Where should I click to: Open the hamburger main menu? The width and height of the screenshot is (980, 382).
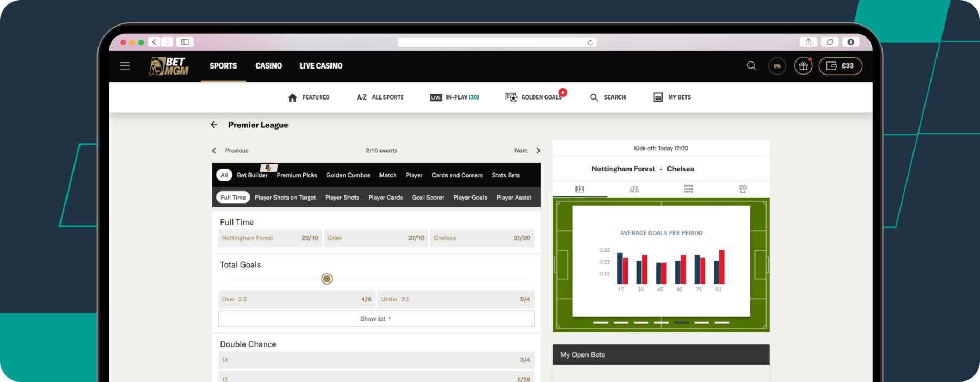tap(125, 66)
